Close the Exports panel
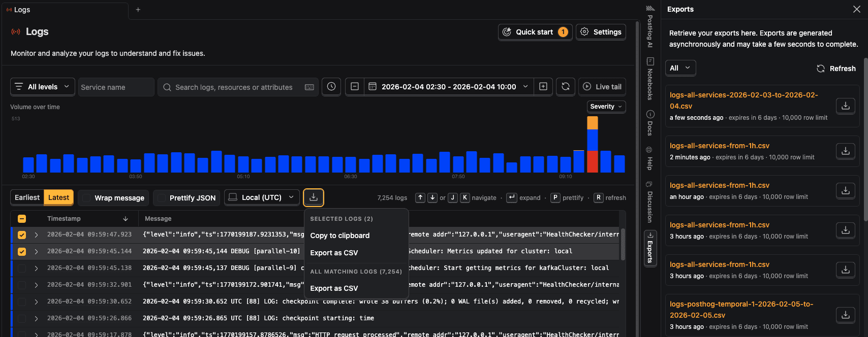The height and width of the screenshot is (337, 868). (856, 9)
